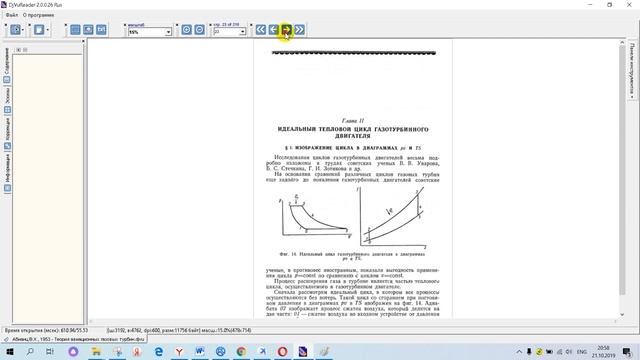
Task: Click the scroll up arrow of document view
Action: pos(622,42)
